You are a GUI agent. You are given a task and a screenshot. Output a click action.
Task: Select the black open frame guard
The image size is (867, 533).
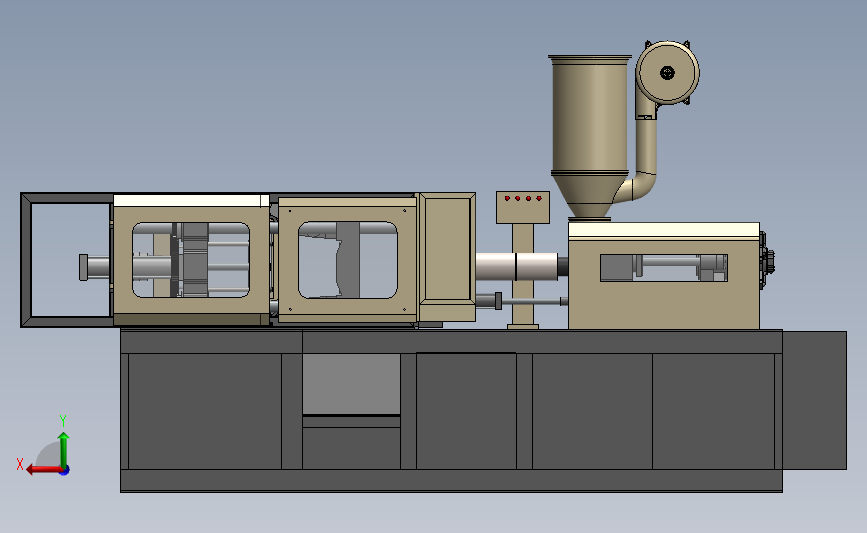[66, 260]
